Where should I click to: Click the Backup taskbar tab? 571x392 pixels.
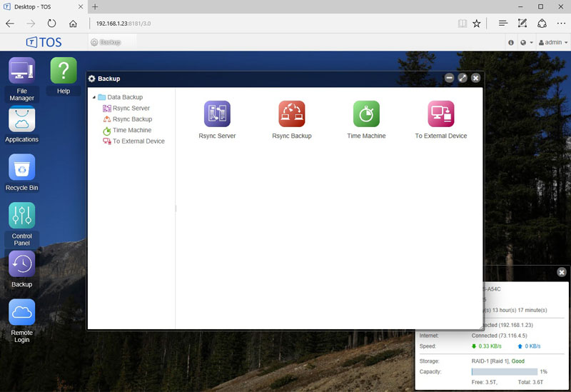106,43
